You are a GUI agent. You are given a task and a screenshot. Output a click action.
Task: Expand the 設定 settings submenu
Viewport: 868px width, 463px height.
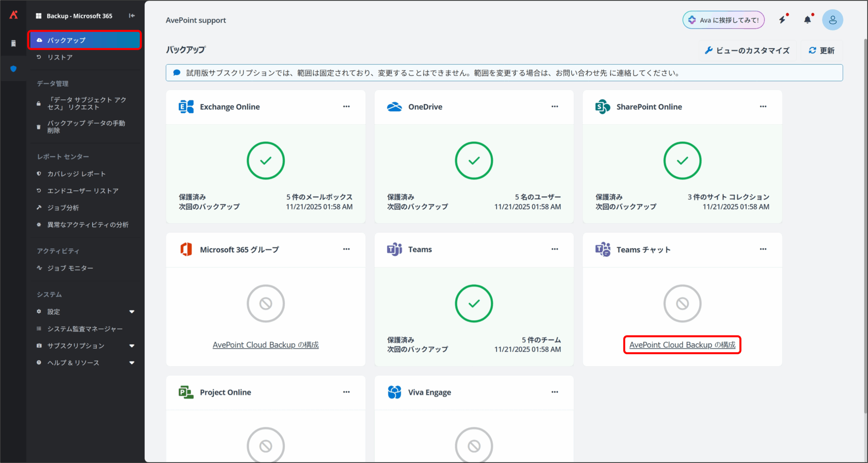[132, 312]
